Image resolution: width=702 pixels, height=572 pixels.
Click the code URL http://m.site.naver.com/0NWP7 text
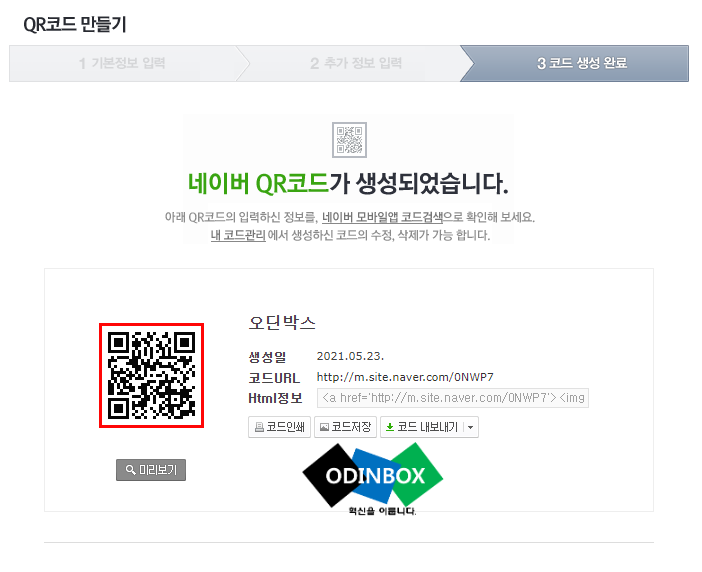click(x=405, y=377)
